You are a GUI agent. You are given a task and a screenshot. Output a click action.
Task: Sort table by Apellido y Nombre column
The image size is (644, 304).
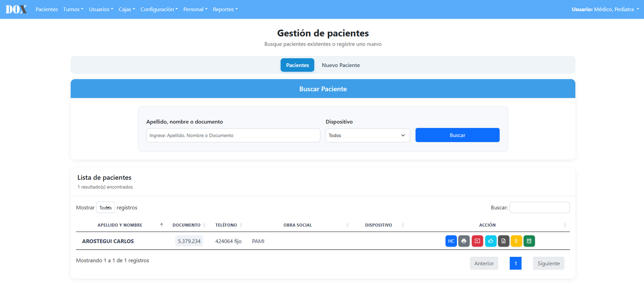tap(120, 225)
